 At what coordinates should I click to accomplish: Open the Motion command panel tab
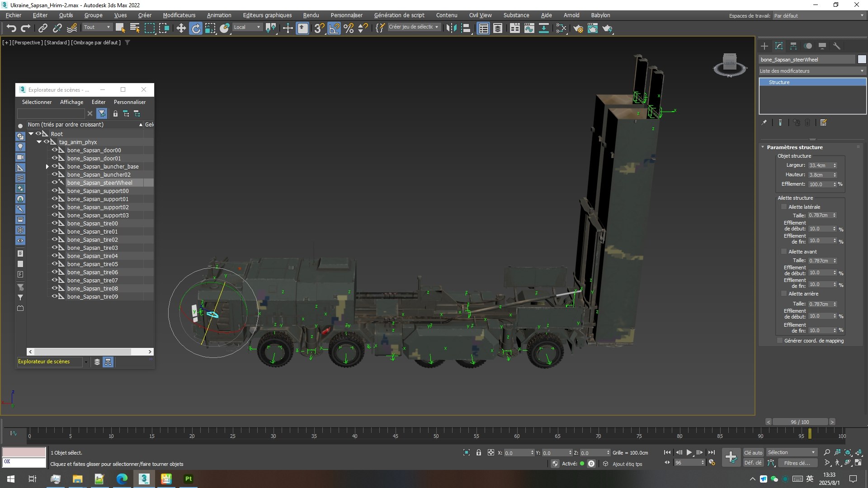point(808,46)
